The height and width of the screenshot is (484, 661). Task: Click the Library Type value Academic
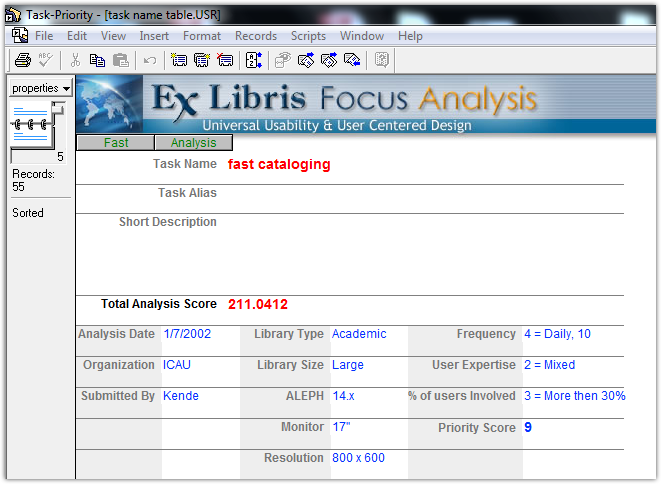tap(359, 334)
